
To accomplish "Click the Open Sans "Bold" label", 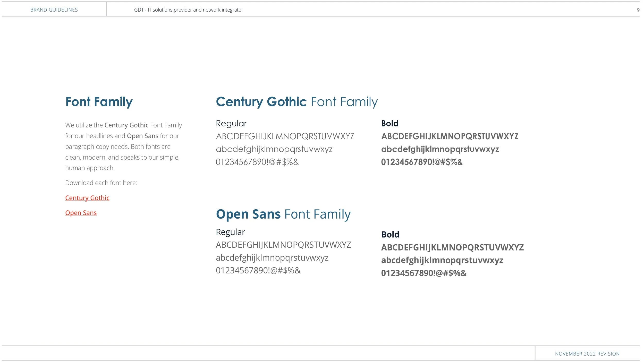I will coord(390,235).
